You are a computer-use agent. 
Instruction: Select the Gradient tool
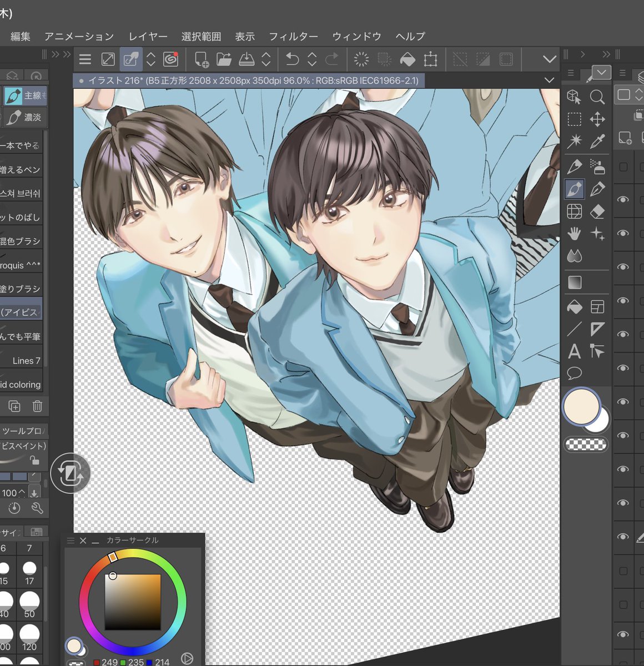(575, 282)
